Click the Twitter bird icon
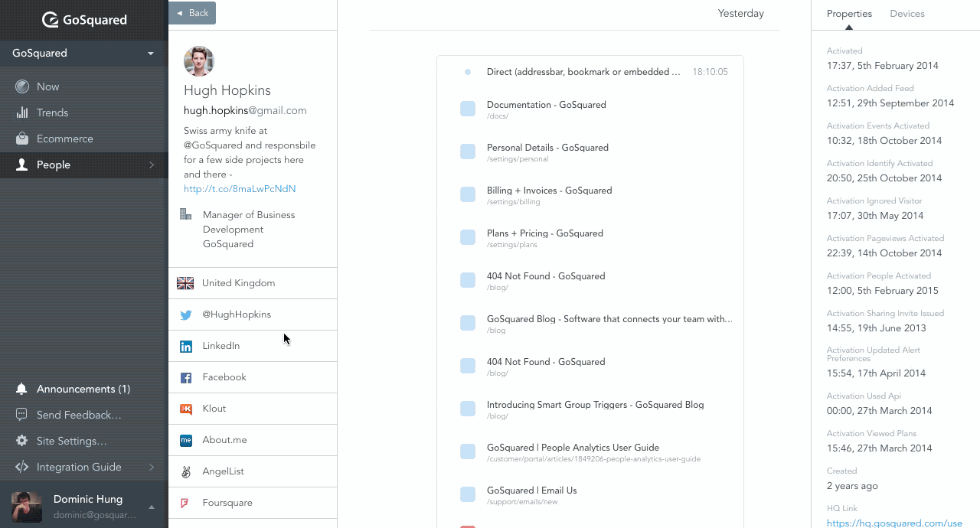 coord(185,315)
